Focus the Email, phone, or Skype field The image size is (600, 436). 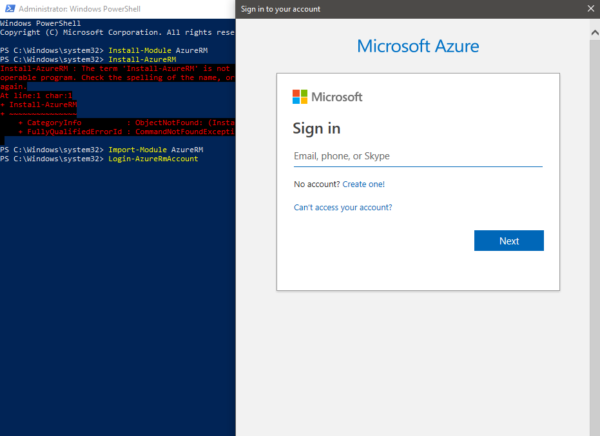(x=418, y=156)
